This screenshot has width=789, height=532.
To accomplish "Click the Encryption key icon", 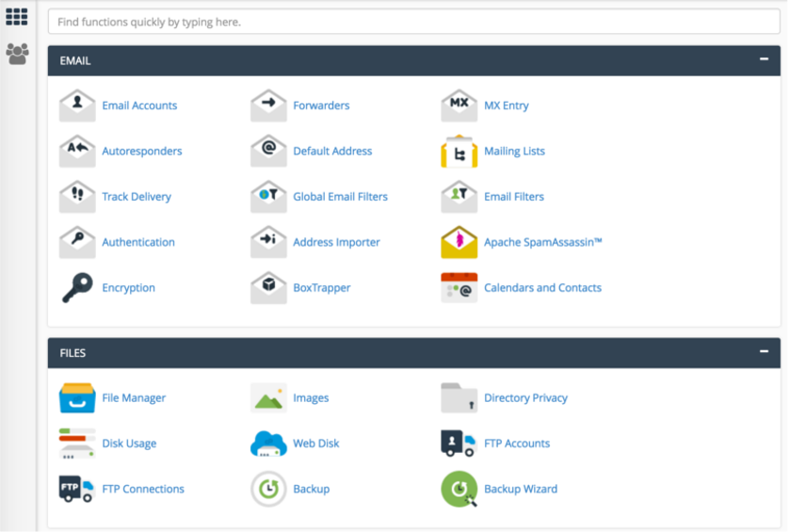I will coord(77,288).
